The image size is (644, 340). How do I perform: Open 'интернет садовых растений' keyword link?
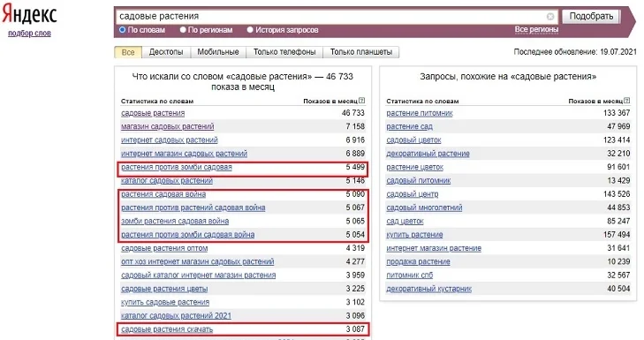170,140
